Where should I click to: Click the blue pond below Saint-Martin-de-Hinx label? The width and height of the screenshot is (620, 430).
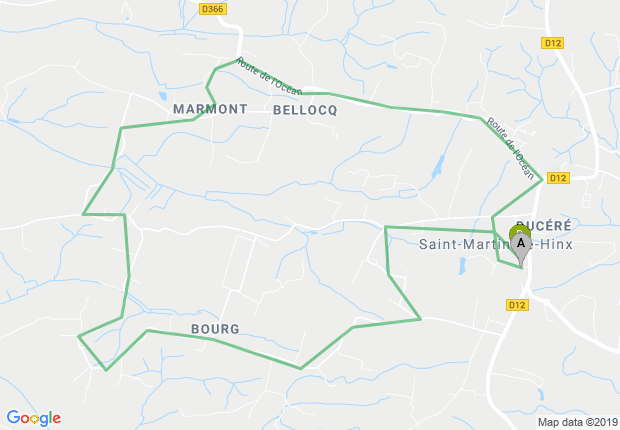462,266
